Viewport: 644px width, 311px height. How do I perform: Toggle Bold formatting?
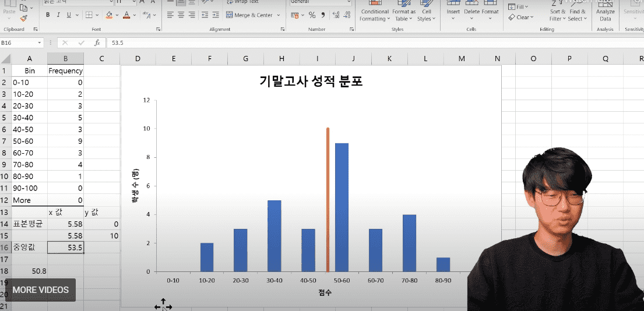(x=48, y=15)
